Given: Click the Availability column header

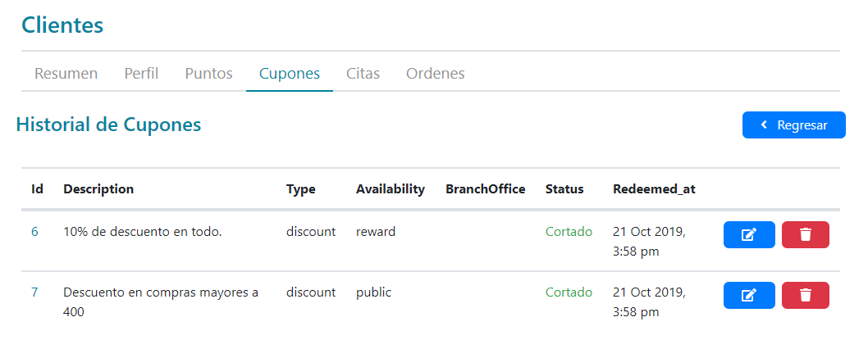Looking at the screenshot, I should point(391,189).
